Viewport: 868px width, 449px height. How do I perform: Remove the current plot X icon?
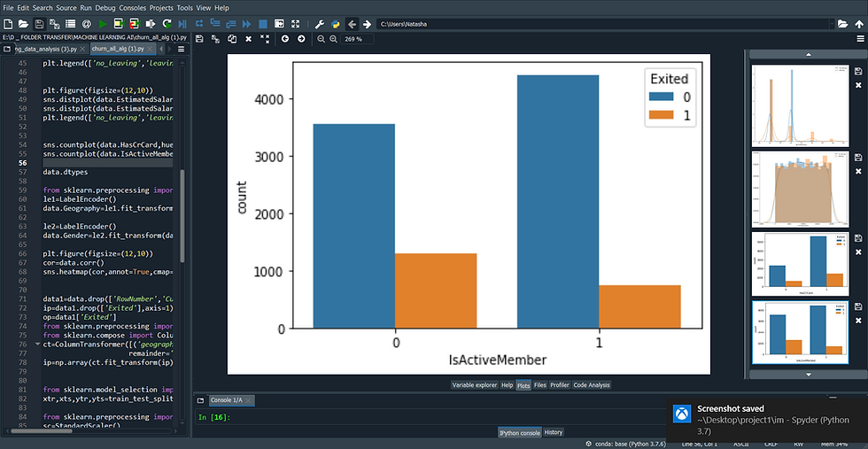click(249, 39)
